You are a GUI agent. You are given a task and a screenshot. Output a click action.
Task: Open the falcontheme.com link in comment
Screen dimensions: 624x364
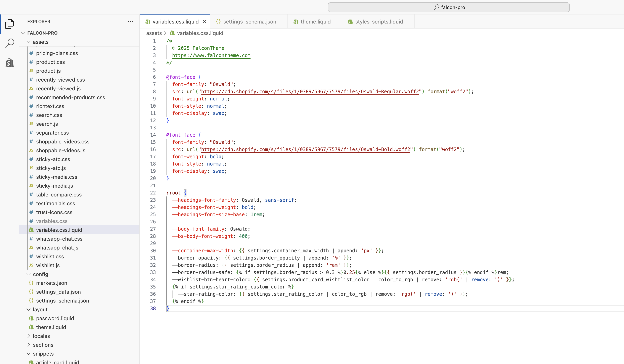(x=211, y=55)
